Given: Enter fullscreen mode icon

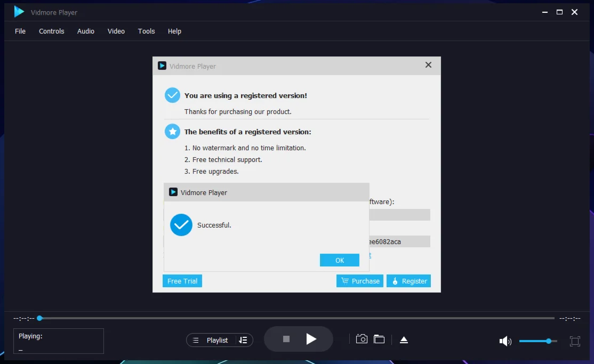Looking at the screenshot, I should (575, 341).
